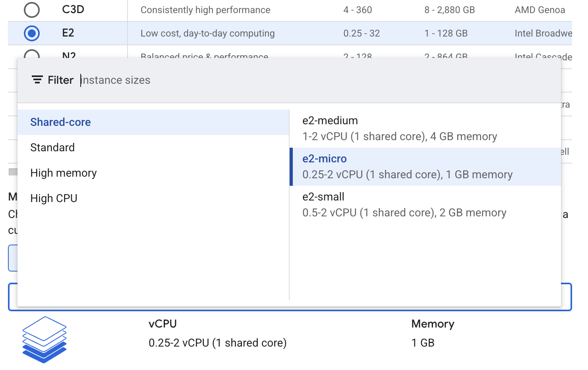Select the E2 series radio button

(32, 33)
